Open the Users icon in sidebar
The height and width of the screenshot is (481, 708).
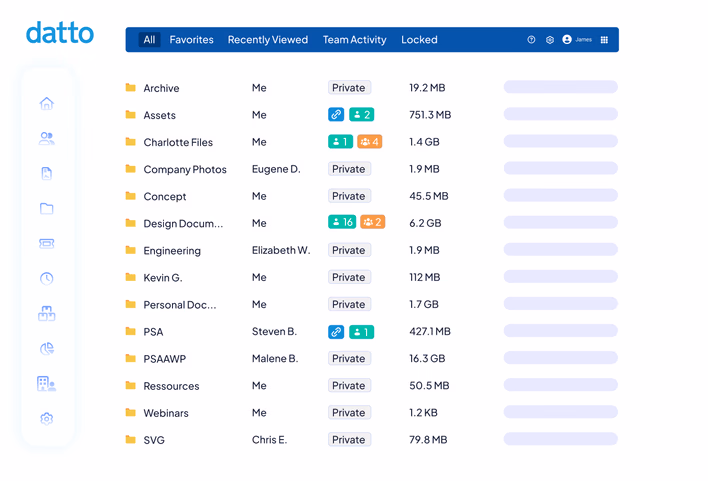[47, 138]
